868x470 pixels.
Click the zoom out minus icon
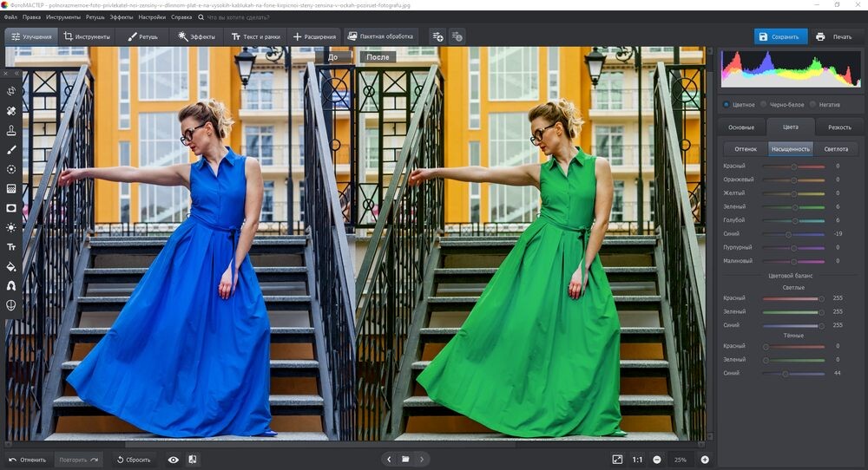coord(656,460)
